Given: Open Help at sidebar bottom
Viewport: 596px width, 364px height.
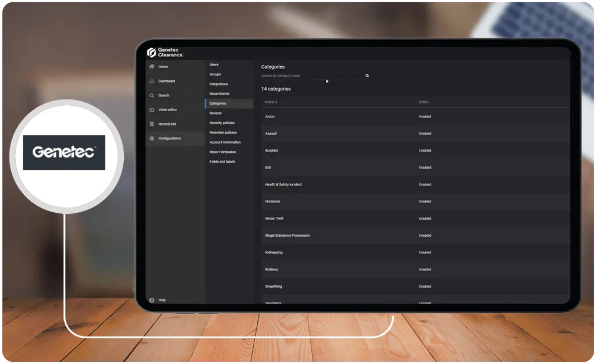Looking at the screenshot, I should tap(162, 300).
